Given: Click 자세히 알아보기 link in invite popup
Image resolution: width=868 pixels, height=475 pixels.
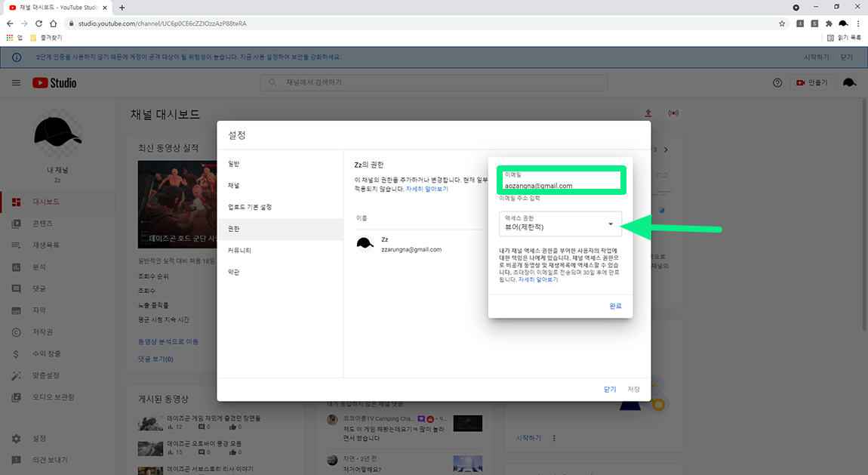Looking at the screenshot, I should tap(538, 279).
